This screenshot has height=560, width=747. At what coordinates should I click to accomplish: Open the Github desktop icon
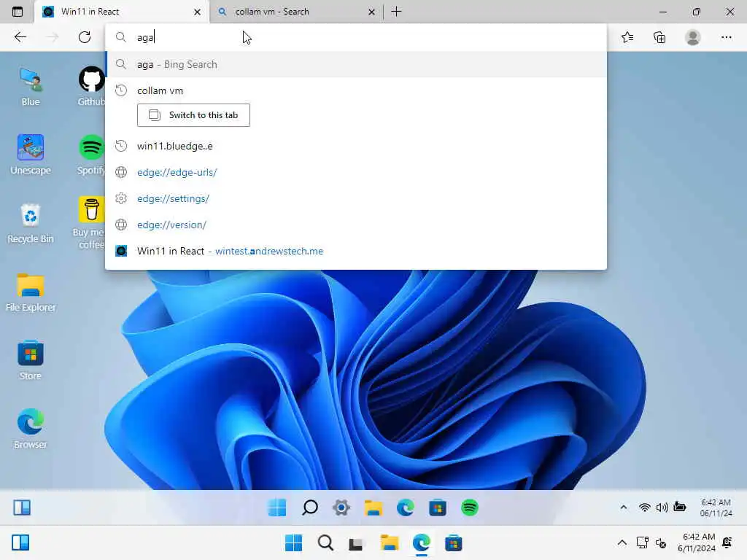click(91, 87)
